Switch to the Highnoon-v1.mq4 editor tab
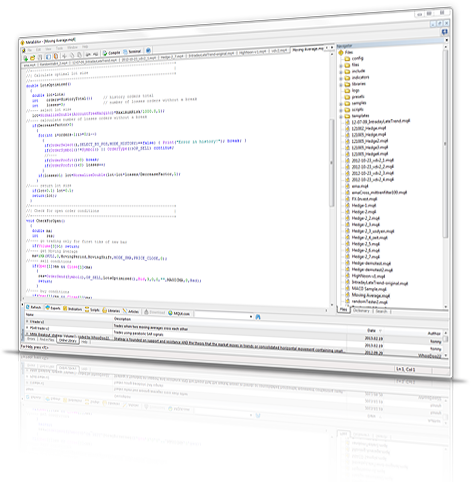Viewport: 472px width, 482px height. click(x=253, y=52)
